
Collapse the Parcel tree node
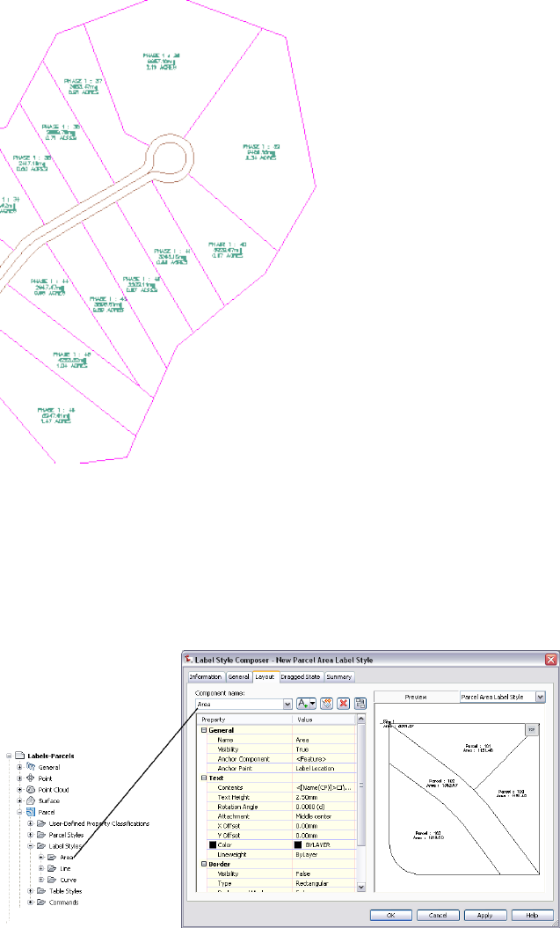point(20,812)
